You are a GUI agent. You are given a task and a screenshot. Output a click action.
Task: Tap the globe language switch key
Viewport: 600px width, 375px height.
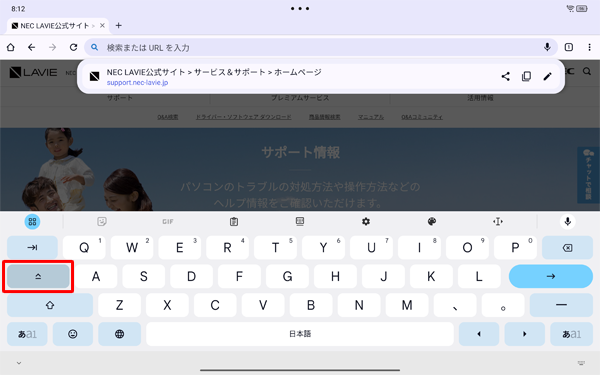tap(119, 334)
